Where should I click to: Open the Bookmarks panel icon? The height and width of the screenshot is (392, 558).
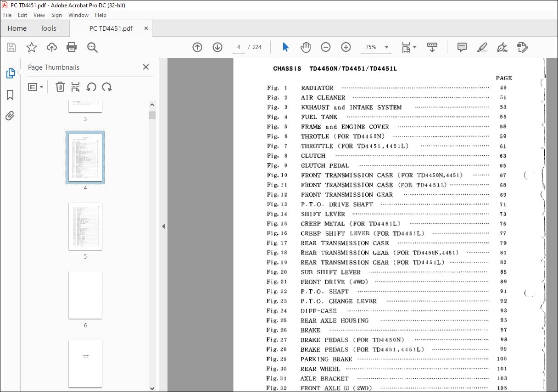pos(10,95)
